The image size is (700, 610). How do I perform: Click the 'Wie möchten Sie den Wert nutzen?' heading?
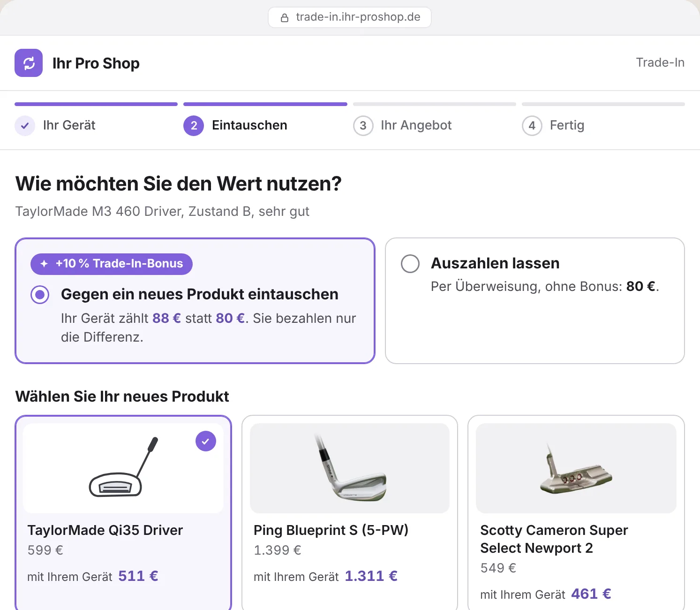179,183
